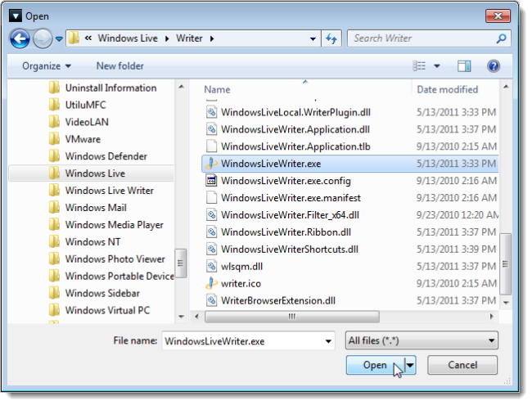
Task: Click Windows Live Writer folder icon
Action: 54,191
